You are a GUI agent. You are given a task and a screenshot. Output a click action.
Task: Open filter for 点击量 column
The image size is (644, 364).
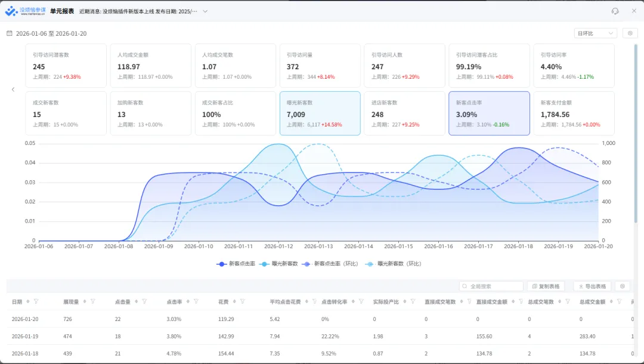point(144,301)
